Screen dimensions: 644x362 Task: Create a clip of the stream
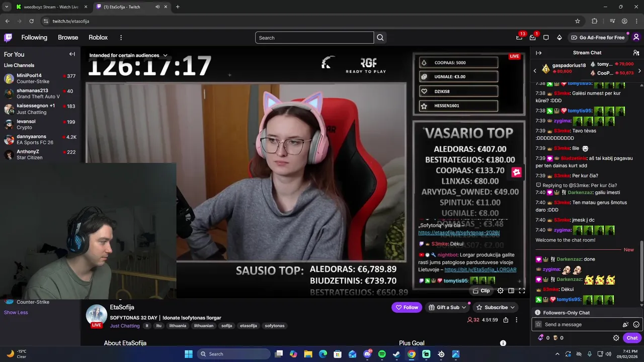[482, 291]
